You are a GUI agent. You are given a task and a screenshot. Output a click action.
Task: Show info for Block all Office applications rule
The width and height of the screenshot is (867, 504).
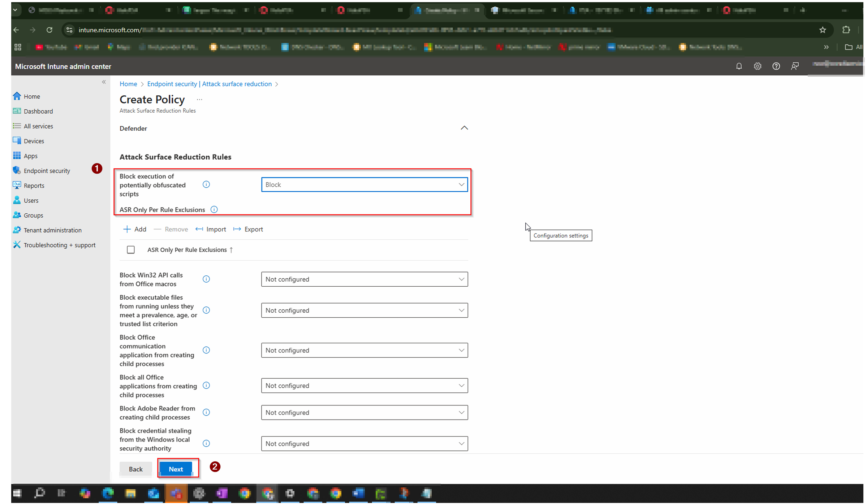point(206,386)
